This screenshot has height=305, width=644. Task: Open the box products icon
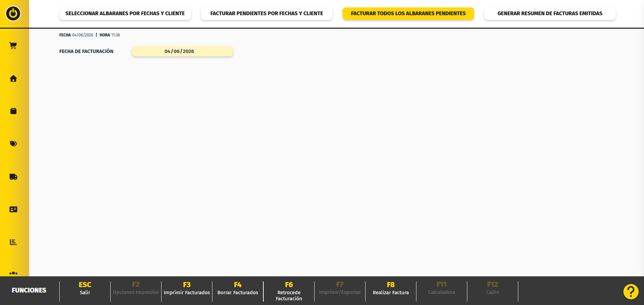[x=13, y=111]
